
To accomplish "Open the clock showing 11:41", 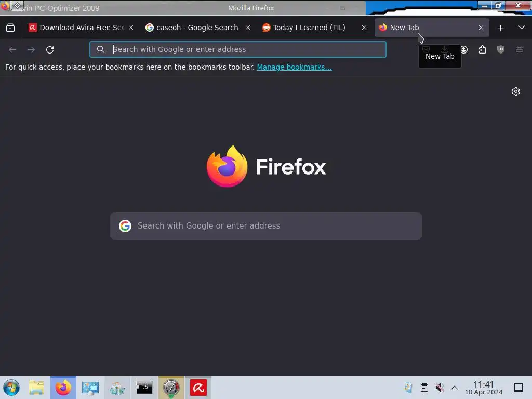I will (x=484, y=388).
